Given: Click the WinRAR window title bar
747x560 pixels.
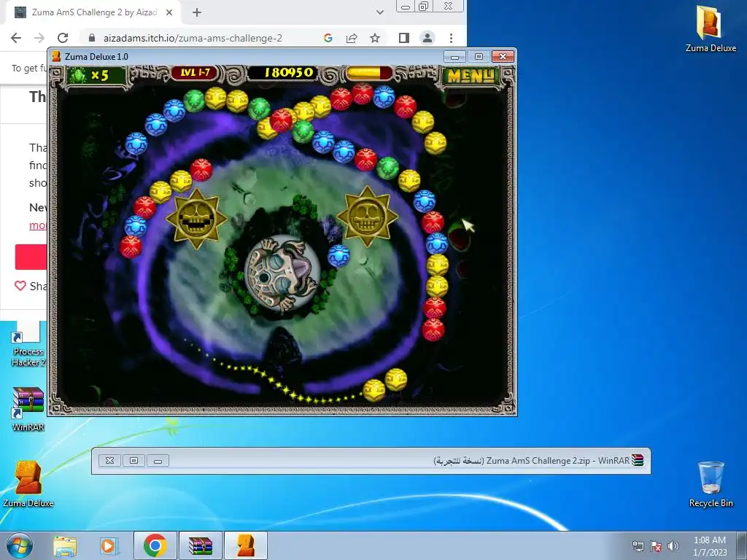Looking at the screenshot, I should click(371, 461).
